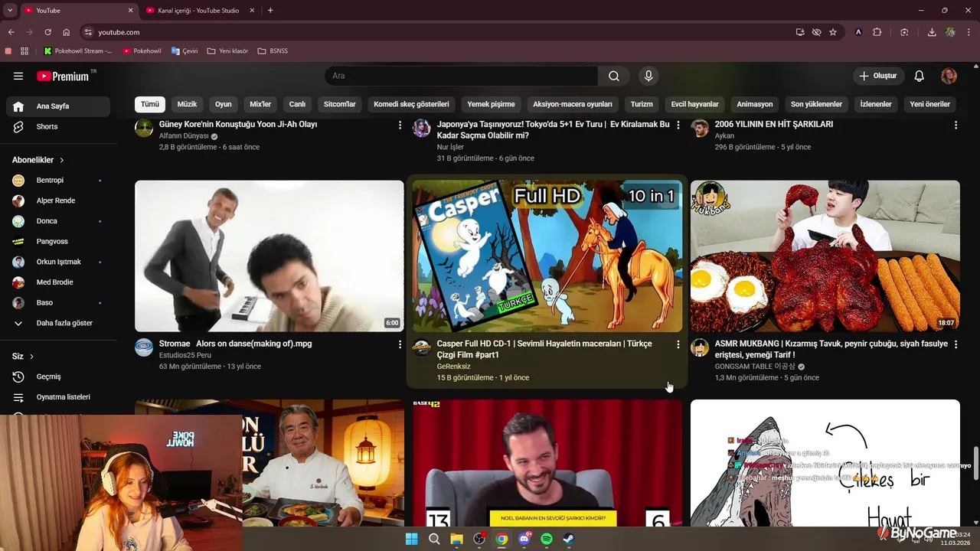980x551 pixels.
Task: Click the Oluştur create button
Action: click(x=878, y=76)
